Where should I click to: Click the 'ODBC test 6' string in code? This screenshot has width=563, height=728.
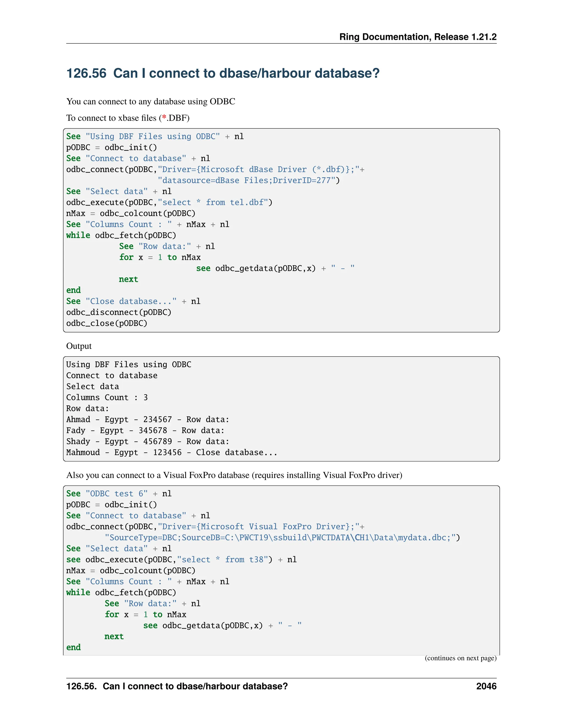(x=116, y=493)
